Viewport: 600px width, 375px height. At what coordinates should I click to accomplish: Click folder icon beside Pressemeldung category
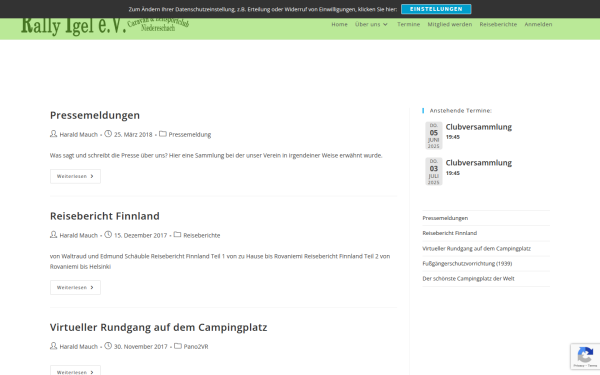163,134
